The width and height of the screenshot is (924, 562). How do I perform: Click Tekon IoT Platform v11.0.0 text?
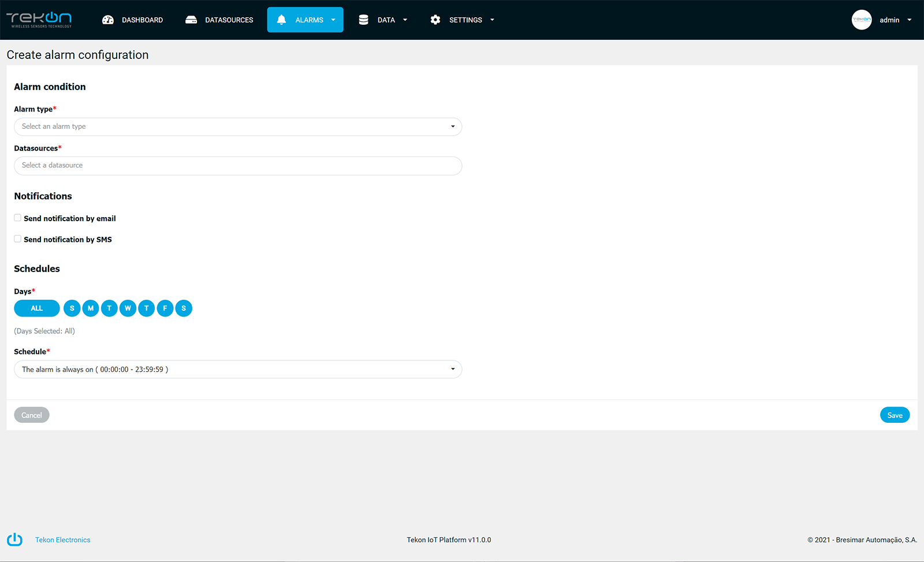pyautogui.click(x=449, y=540)
